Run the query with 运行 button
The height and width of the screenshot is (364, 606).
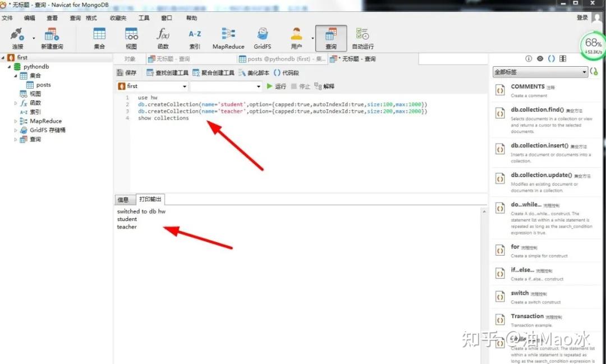click(x=276, y=86)
